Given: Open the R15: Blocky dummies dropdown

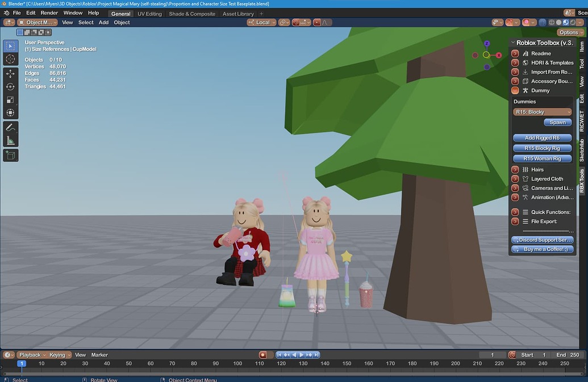Looking at the screenshot, I should point(542,111).
